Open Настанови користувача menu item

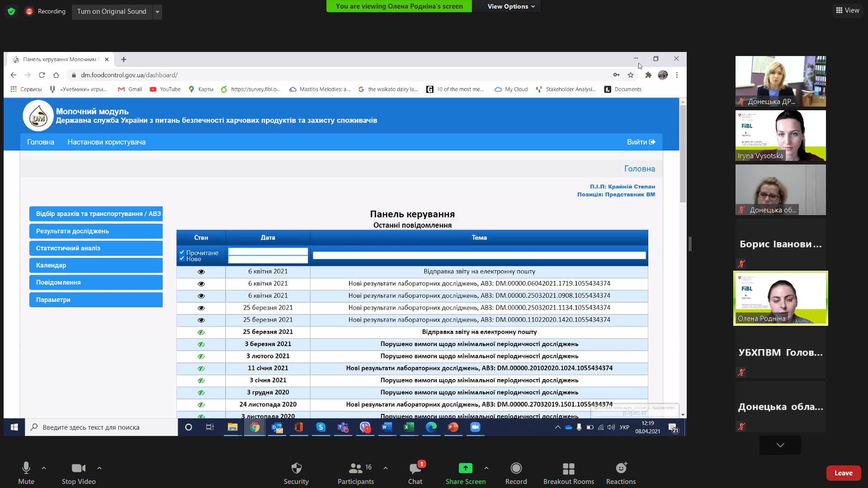tap(106, 142)
